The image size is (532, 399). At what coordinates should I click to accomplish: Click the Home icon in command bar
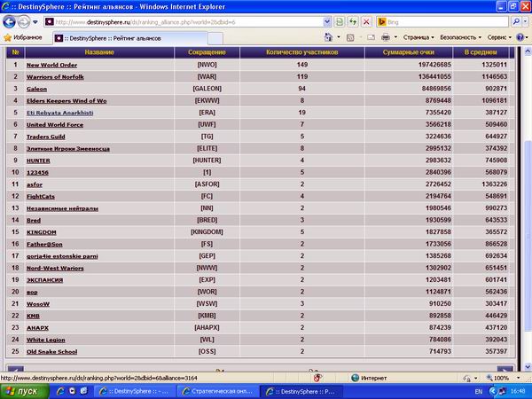[331, 38]
